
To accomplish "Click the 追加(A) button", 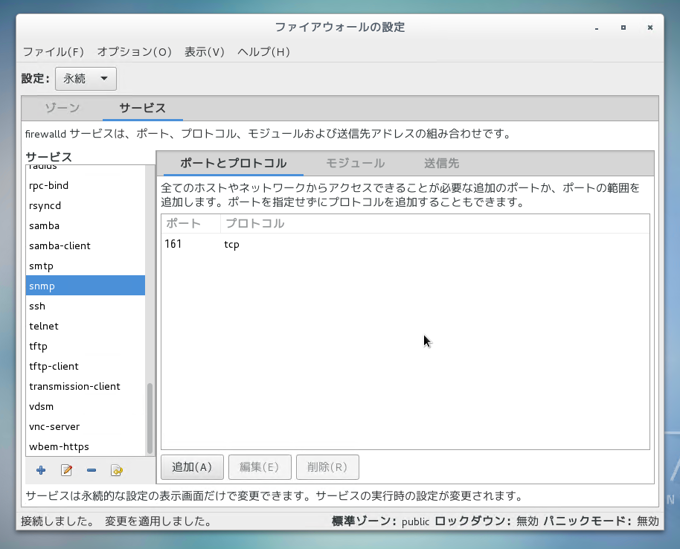I will [x=192, y=467].
